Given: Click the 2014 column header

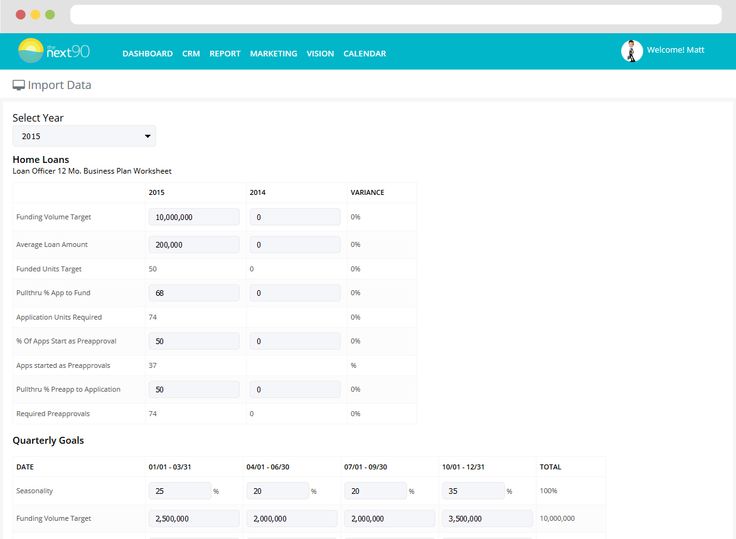Looking at the screenshot, I should coord(257,192).
